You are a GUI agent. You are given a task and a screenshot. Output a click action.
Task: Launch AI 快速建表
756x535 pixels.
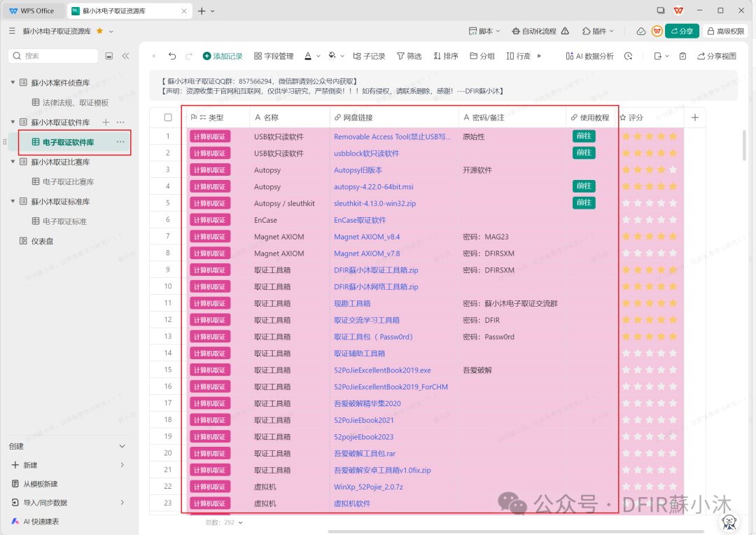pyautogui.click(x=35, y=521)
